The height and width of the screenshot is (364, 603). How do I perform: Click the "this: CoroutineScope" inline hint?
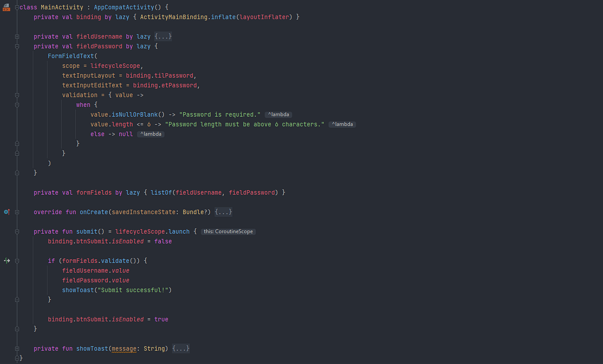(x=228, y=231)
